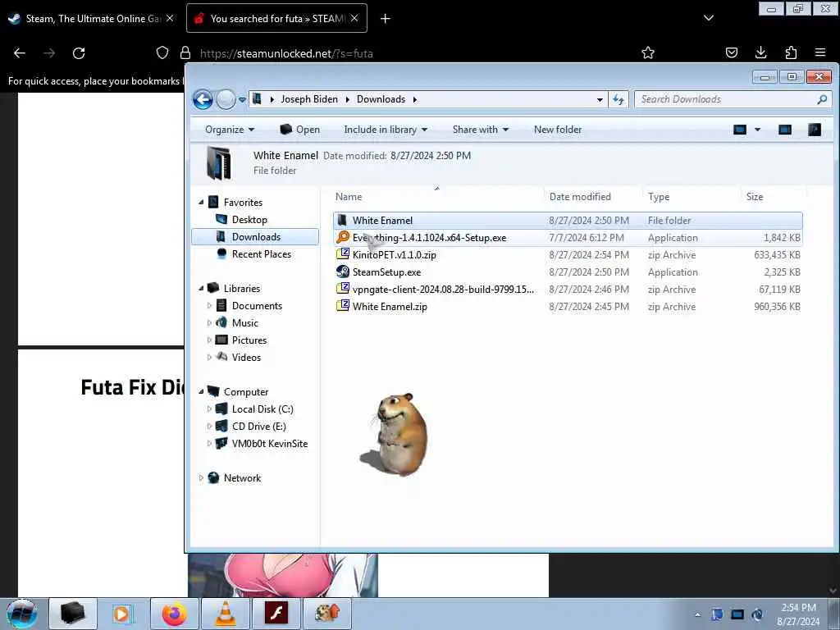
Task: Open the Firefox hamburger menu
Action: [820, 52]
